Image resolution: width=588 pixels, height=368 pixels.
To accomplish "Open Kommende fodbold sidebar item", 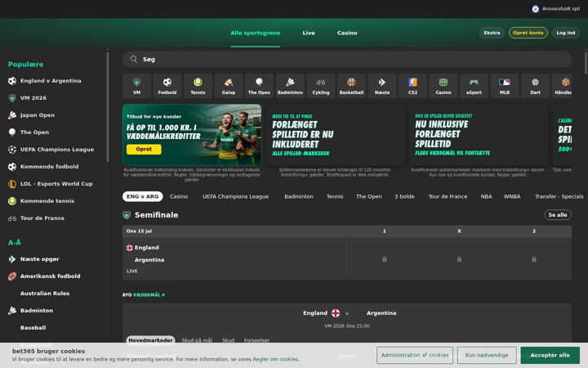I will point(49,167).
